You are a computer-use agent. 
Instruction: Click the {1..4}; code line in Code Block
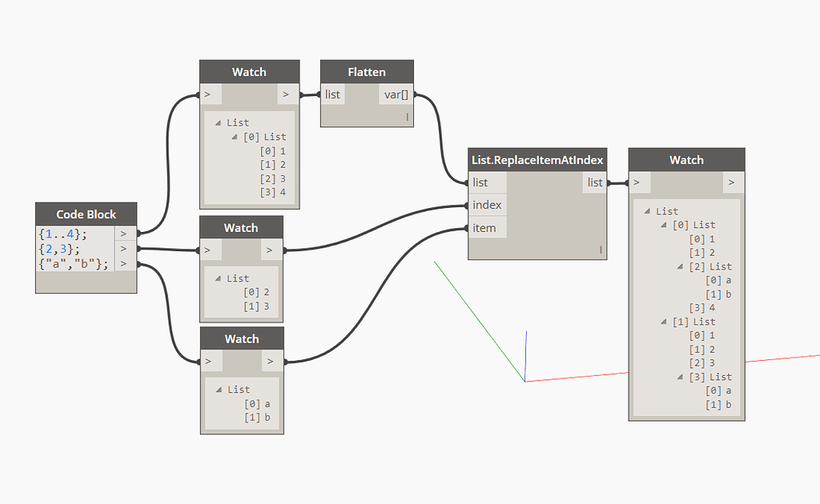click(62, 233)
